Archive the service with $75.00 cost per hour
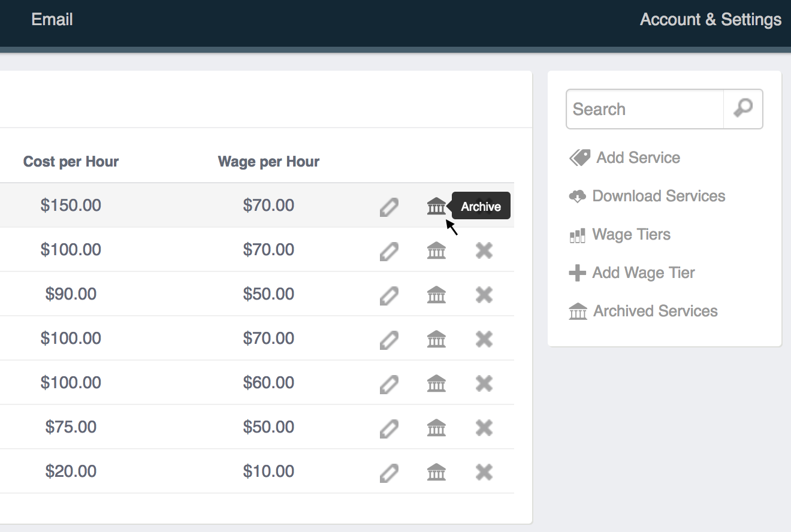The width and height of the screenshot is (791, 532). (436, 428)
